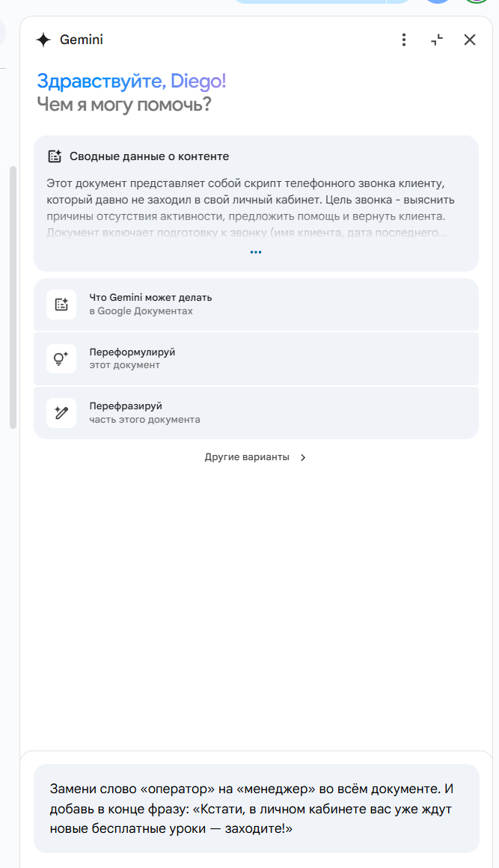Expand more options via the chevron arrow
The width and height of the screenshot is (499, 868).
(x=303, y=458)
